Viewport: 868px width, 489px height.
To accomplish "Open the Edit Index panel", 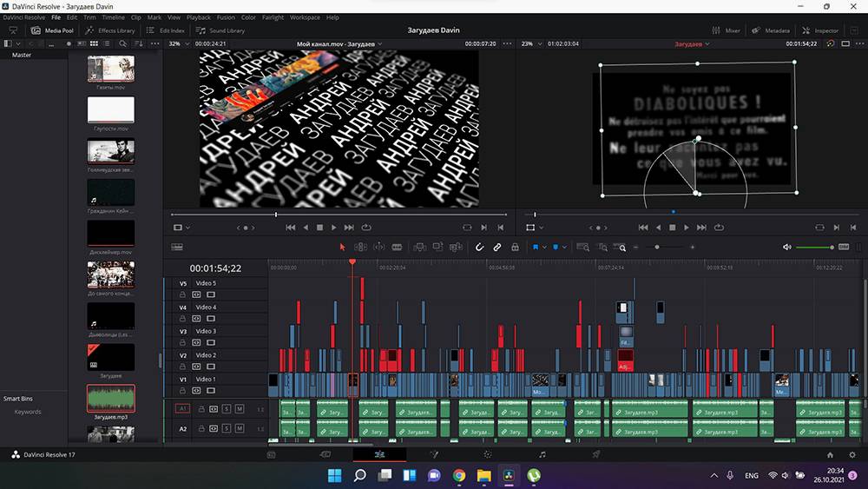I will click(x=166, y=30).
